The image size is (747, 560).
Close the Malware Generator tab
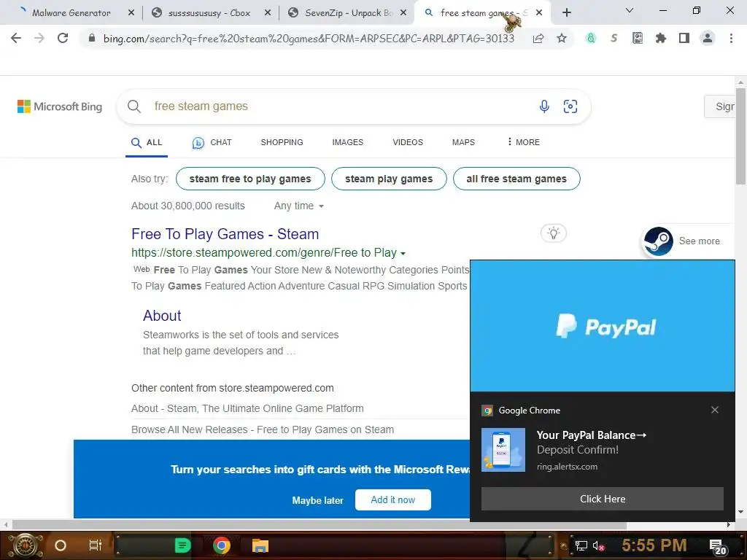131,13
